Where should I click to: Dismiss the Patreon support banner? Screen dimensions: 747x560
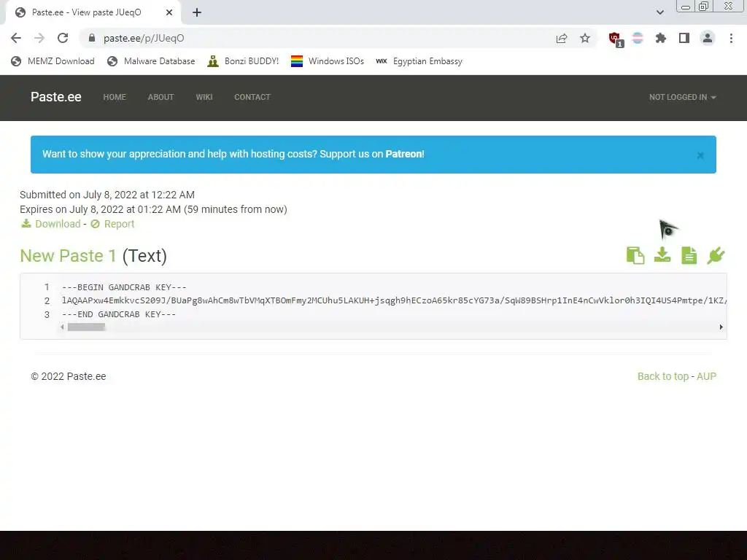tap(700, 155)
